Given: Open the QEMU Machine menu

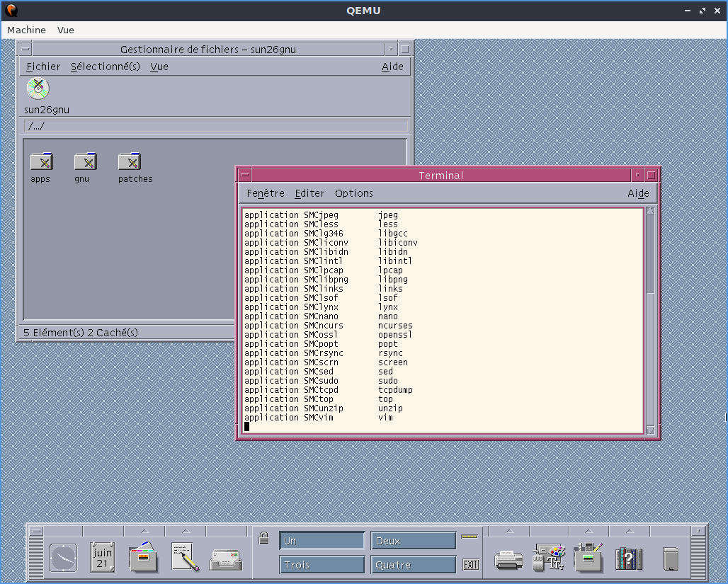Looking at the screenshot, I should [x=26, y=30].
